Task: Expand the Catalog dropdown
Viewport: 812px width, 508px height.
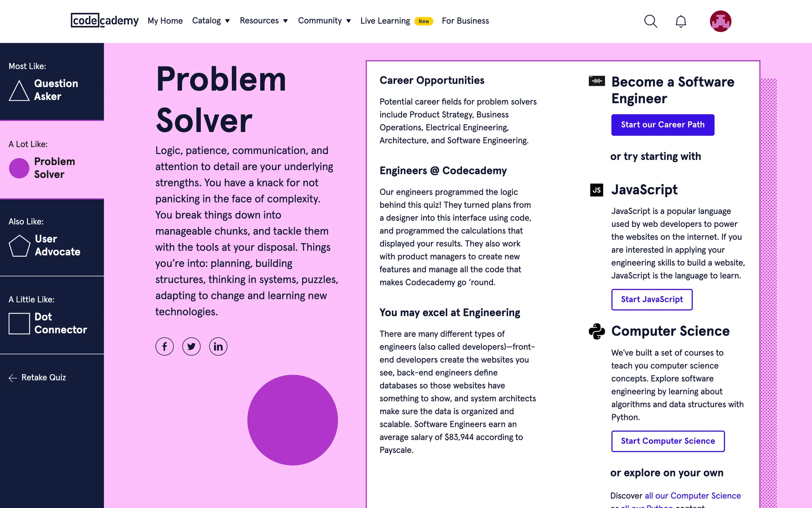Action: (x=211, y=21)
